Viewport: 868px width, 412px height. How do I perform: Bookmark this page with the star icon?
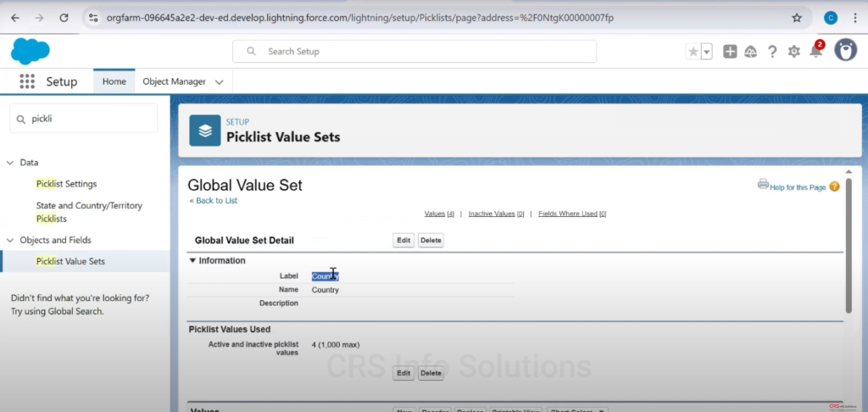coord(797,18)
